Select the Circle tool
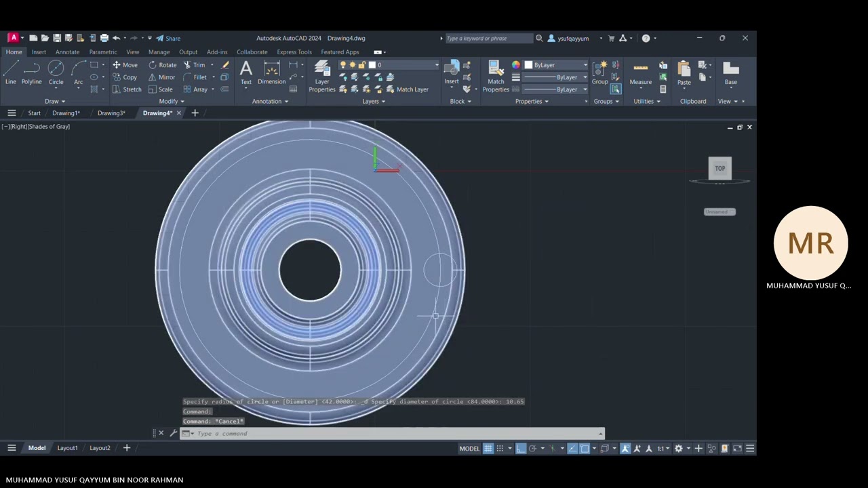This screenshot has width=868, height=488. (x=56, y=73)
